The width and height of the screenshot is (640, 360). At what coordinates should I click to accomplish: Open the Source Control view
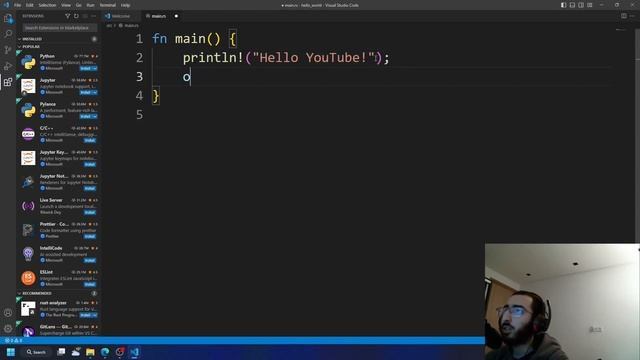pos(8,50)
